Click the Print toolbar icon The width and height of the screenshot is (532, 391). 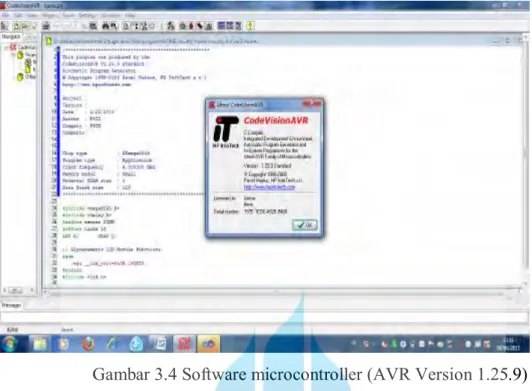(x=46, y=26)
